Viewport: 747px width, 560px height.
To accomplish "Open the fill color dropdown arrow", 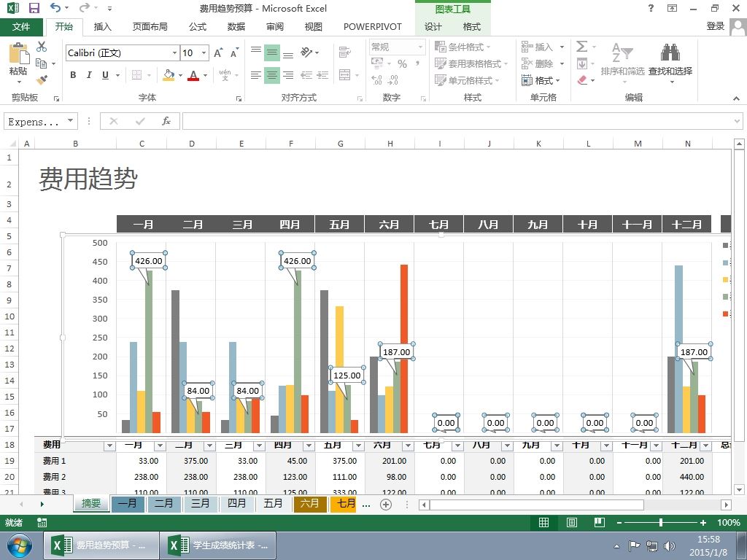I will (x=180, y=75).
